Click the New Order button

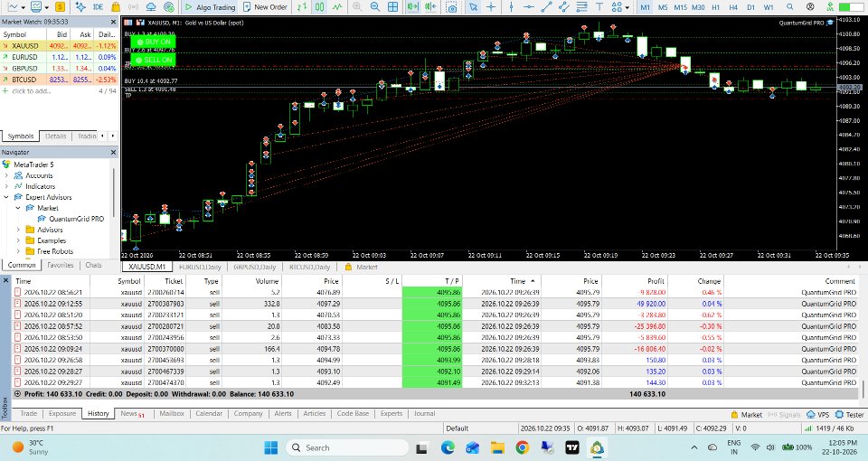(x=265, y=6)
